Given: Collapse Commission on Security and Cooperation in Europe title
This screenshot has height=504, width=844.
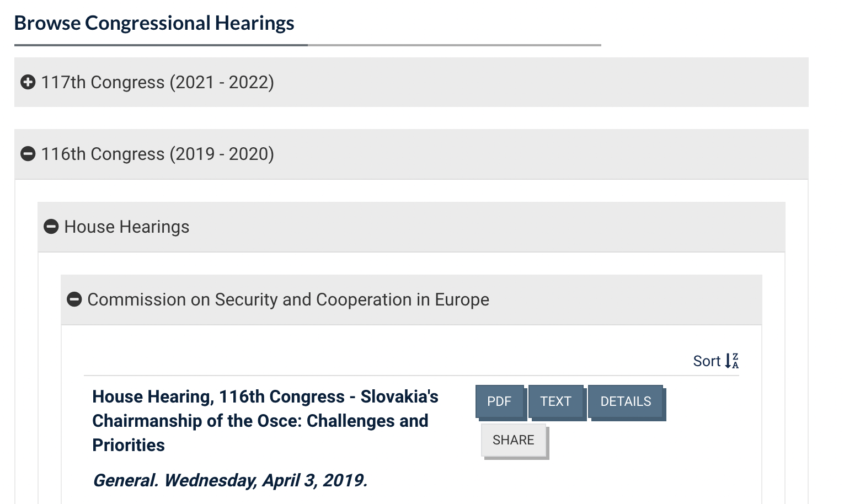Looking at the screenshot, I should click(x=288, y=299).
